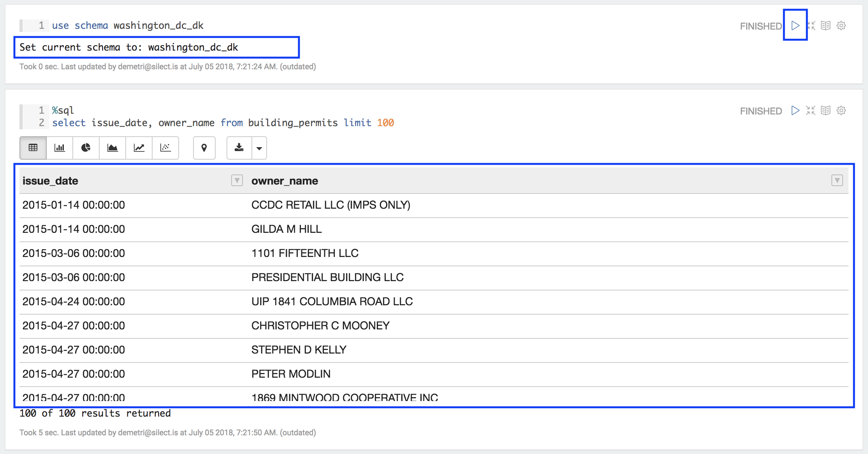Viewport: 868px width, 454px height.
Task: Select cell CCDC RETAIL LLC (IMPS ONLY)
Action: click(x=548, y=205)
